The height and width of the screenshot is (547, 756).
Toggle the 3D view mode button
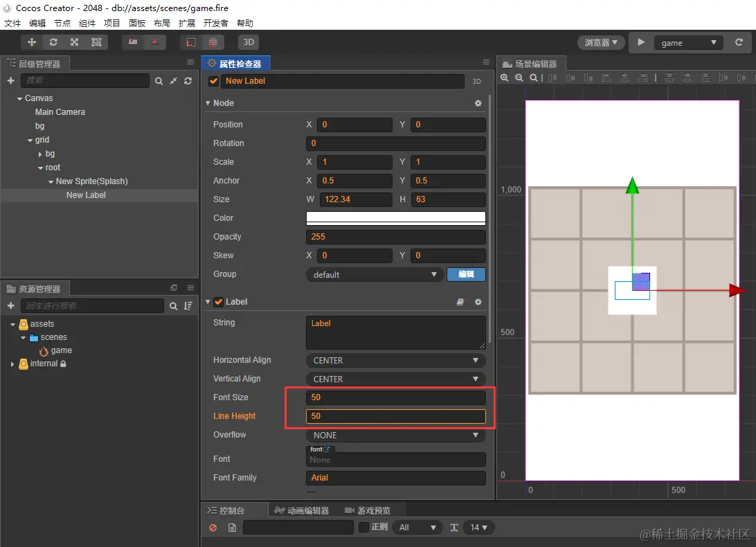249,42
